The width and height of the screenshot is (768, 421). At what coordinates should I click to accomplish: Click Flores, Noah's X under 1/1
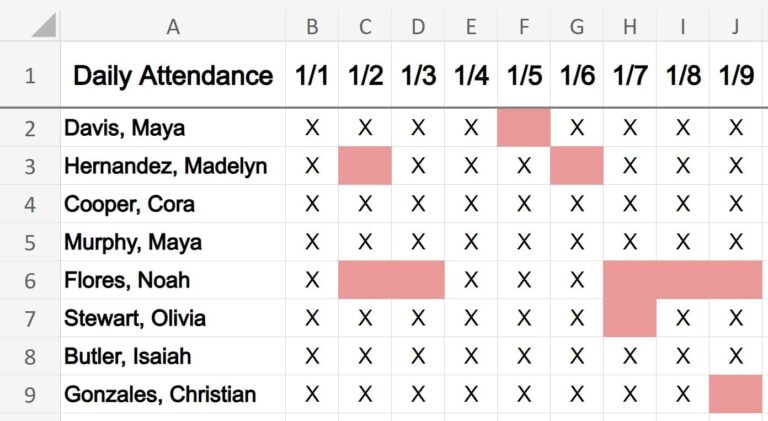click(312, 281)
